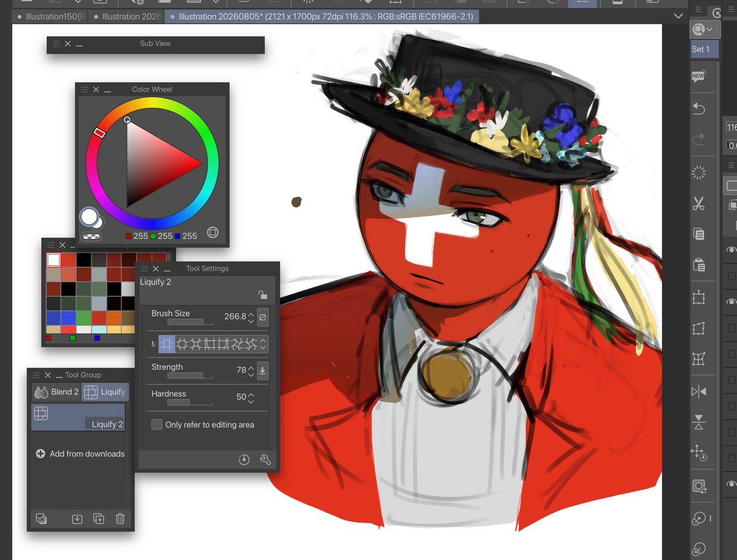Pick white swatch in color set
737x560 pixels.
coord(53,260)
